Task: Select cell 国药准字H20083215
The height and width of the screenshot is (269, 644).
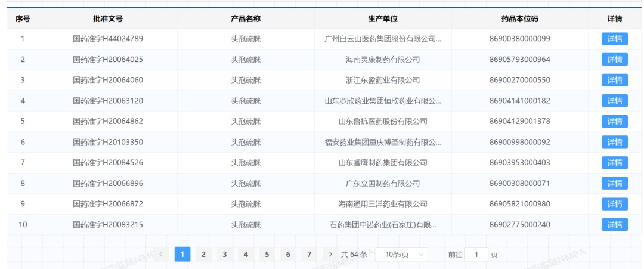Action: 108,225
